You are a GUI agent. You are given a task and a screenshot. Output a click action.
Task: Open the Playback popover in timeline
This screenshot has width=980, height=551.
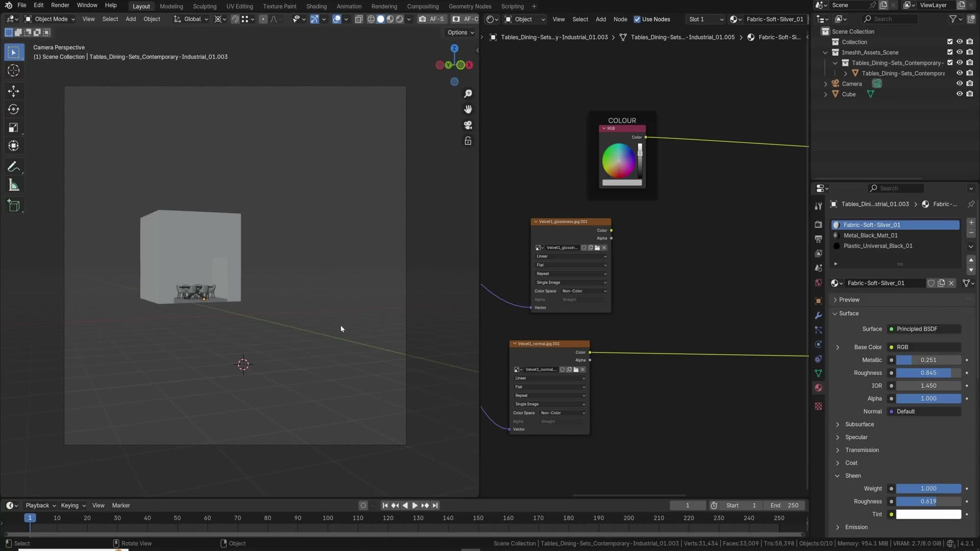tap(40, 506)
